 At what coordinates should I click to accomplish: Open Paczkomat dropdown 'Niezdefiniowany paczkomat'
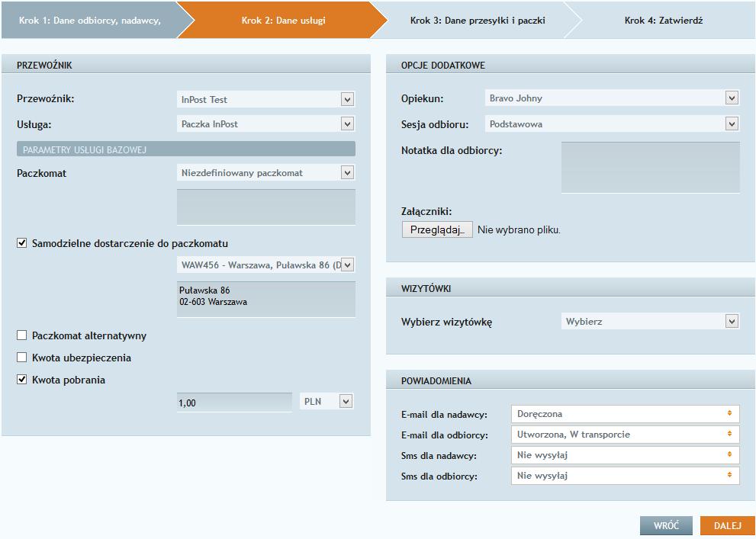[265, 172]
